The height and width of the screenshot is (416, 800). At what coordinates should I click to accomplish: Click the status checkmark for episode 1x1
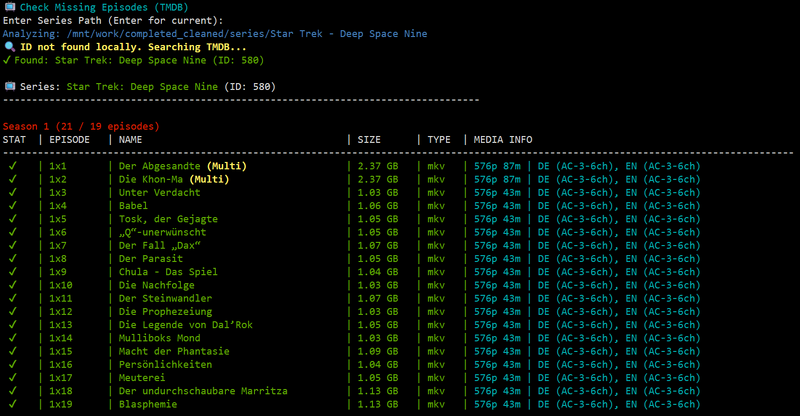[13, 166]
